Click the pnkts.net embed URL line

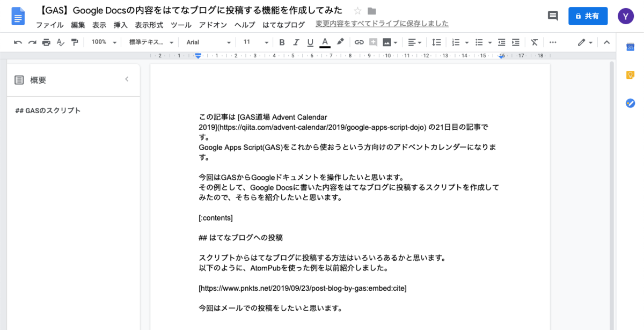[303, 288]
